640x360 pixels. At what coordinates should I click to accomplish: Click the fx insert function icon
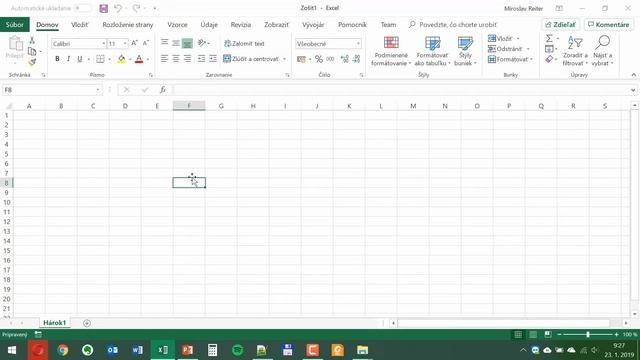click(x=163, y=90)
